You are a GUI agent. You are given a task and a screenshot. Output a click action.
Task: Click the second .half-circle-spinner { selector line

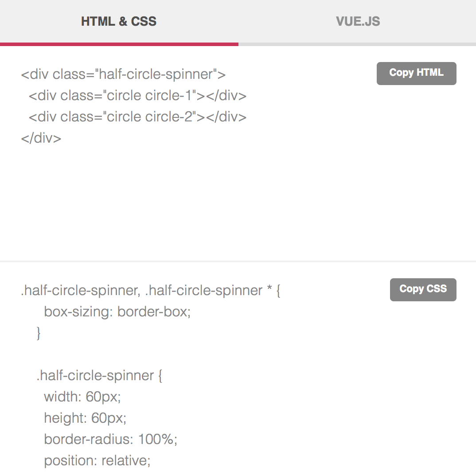[100, 376]
